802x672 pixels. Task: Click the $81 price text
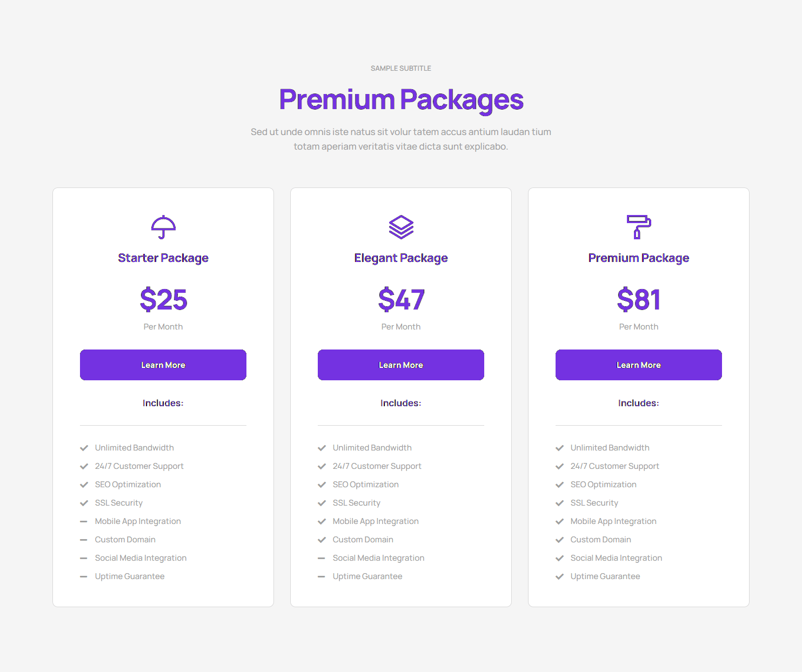639,300
